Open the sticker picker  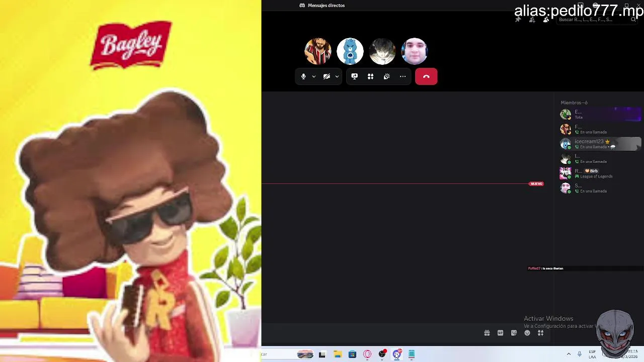(514, 333)
